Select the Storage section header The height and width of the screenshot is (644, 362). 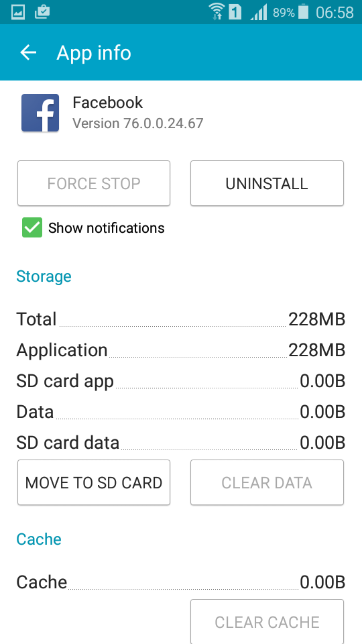pyautogui.click(x=44, y=276)
